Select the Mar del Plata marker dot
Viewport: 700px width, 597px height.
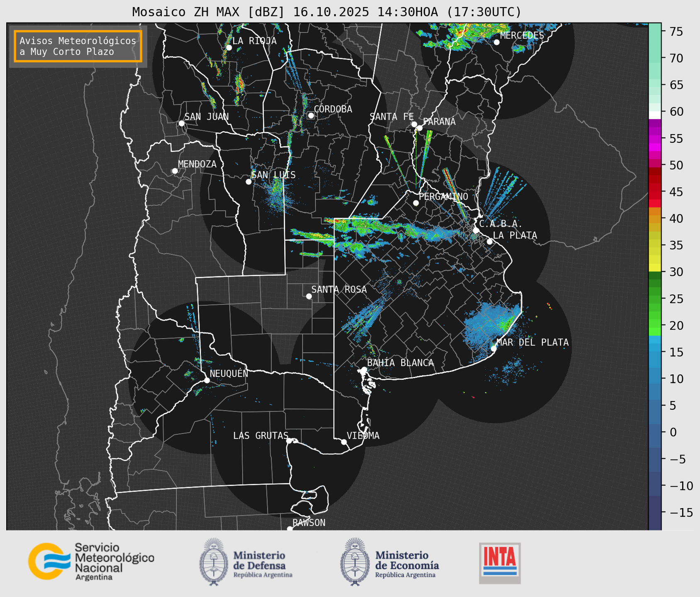coord(493,348)
